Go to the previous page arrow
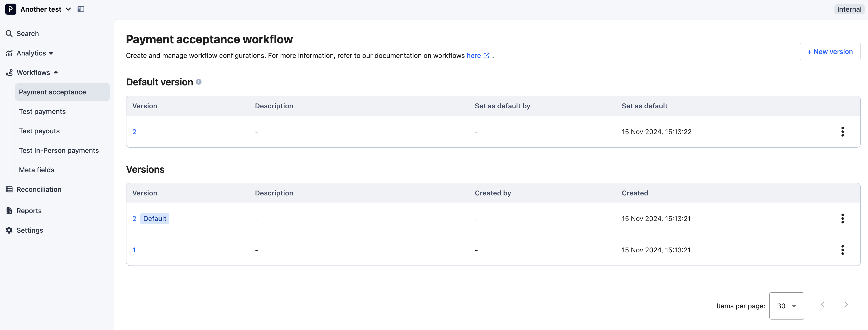The image size is (868, 330). click(x=823, y=305)
